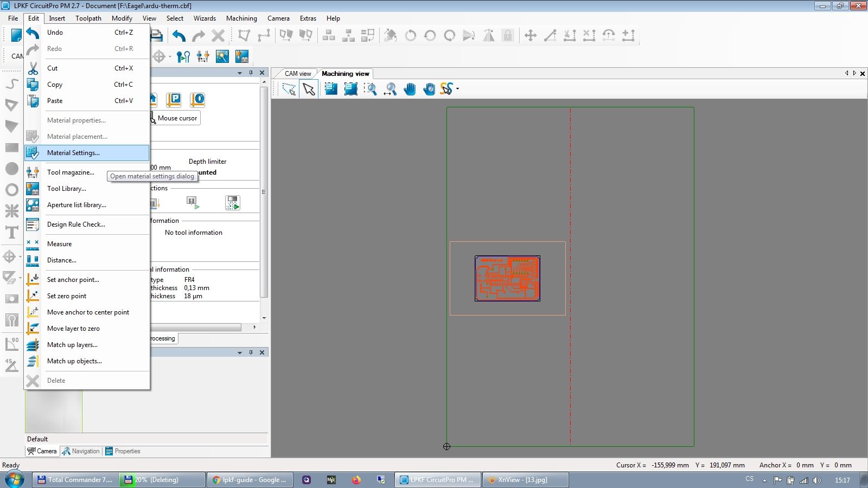This screenshot has width=868, height=488.
Task: Choose Material Settings from the Edit menu
Action: 87,153
